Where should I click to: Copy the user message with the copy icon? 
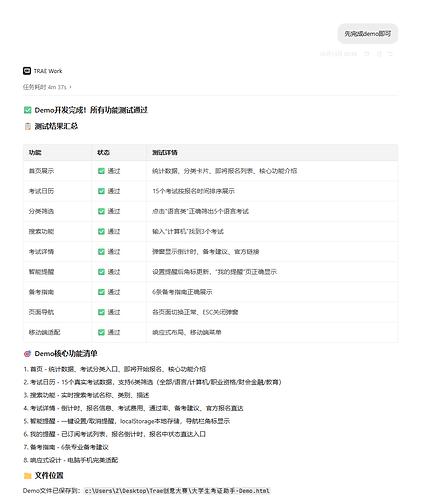366,54
